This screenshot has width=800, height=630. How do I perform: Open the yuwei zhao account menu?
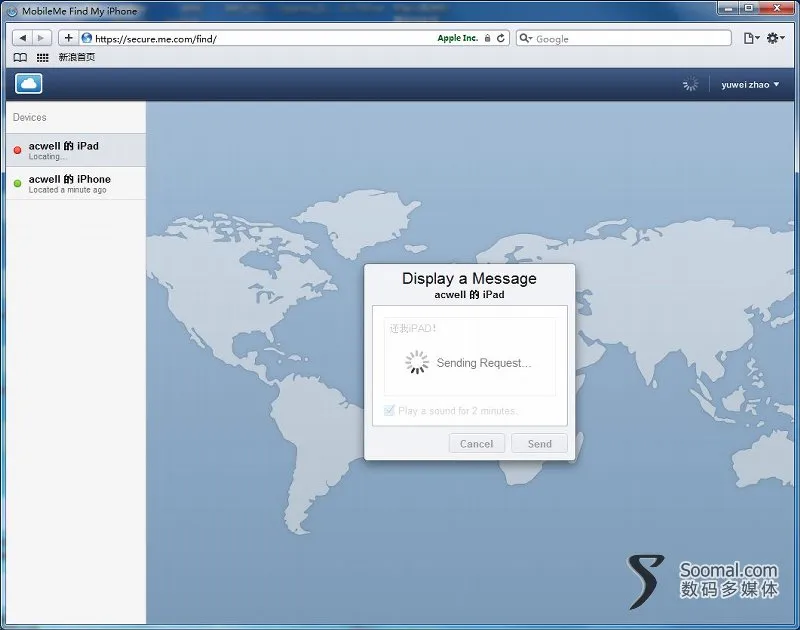click(750, 85)
